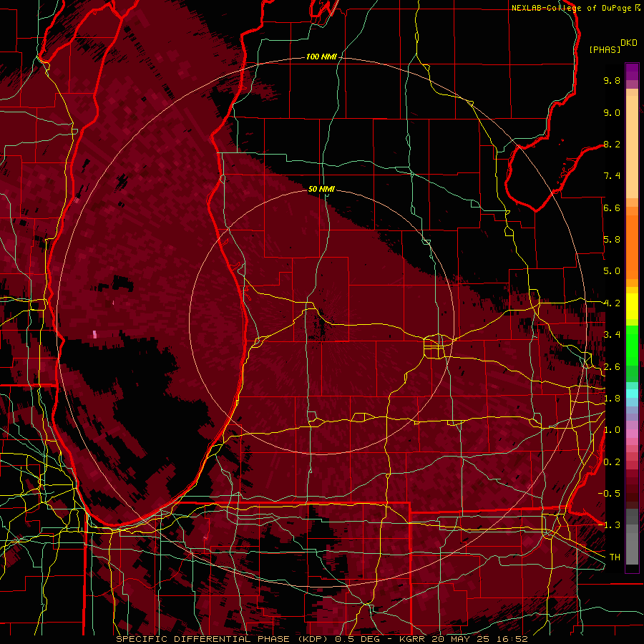Select the -0.5 value on the scale
Screen dimensions: 644x644
[609, 493]
